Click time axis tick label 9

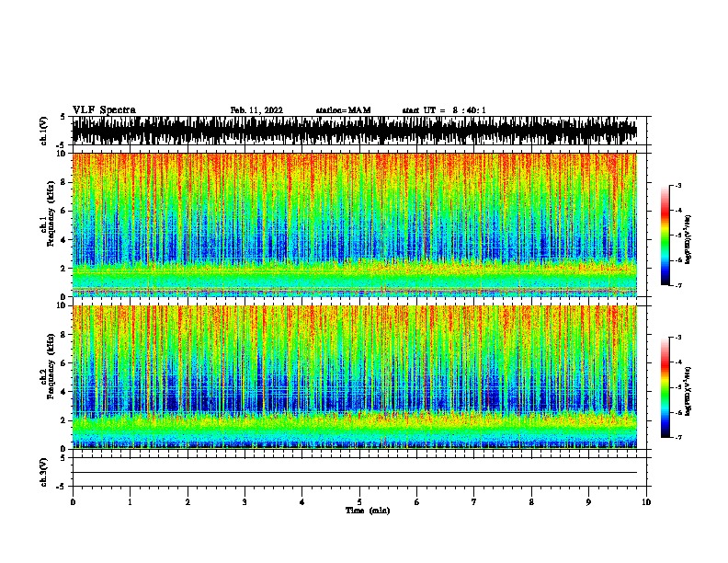[x=588, y=502]
